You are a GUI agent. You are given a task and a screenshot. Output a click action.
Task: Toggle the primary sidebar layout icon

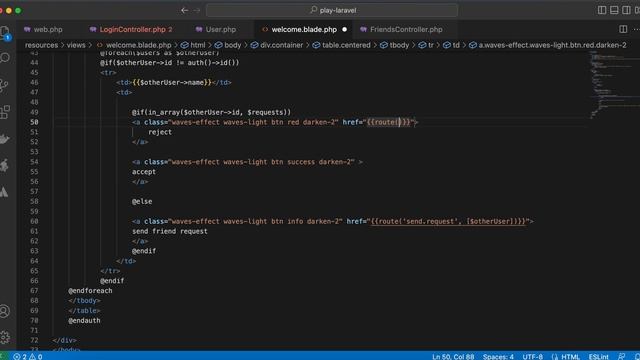602,10
